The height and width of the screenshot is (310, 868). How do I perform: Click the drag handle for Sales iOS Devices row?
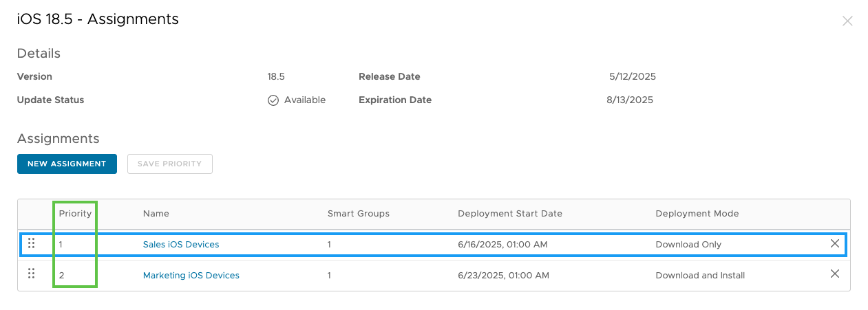coord(31,243)
